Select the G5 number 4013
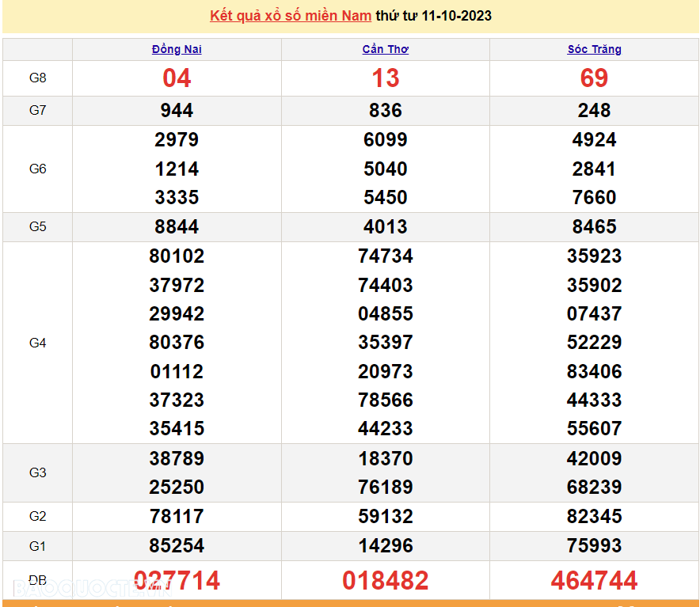Viewport: 700px width, 607px height. click(386, 227)
